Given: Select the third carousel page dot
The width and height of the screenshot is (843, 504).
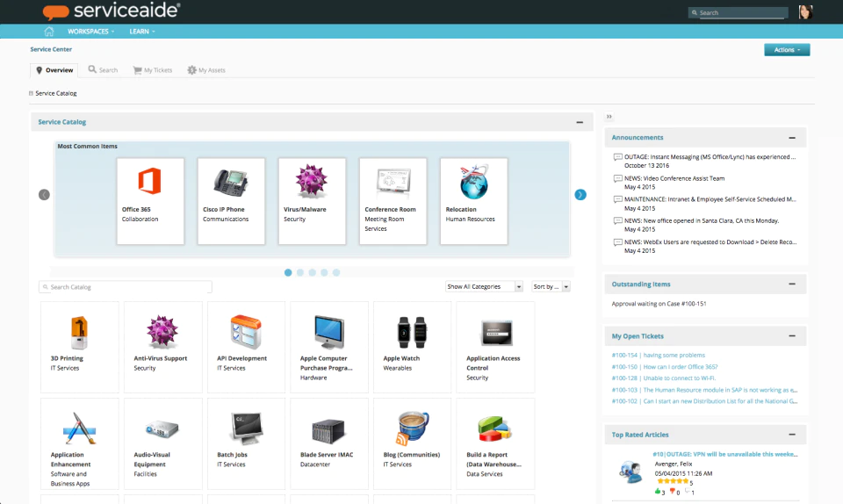Looking at the screenshot, I should pyautogui.click(x=313, y=273).
